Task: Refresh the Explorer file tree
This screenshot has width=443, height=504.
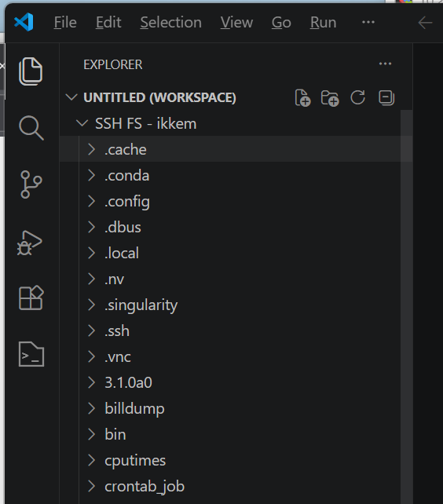Action: [x=357, y=97]
